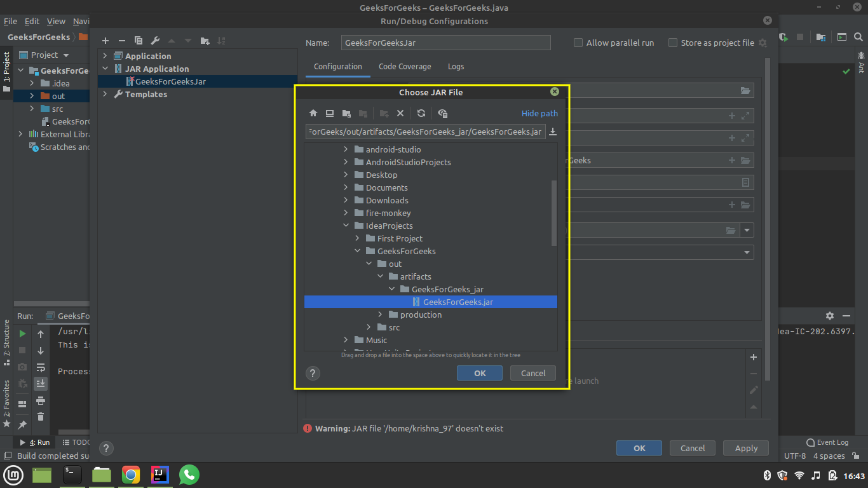The width and height of the screenshot is (868, 488).
Task: Select the Configuration tab
Action: (x=338, y=66)
